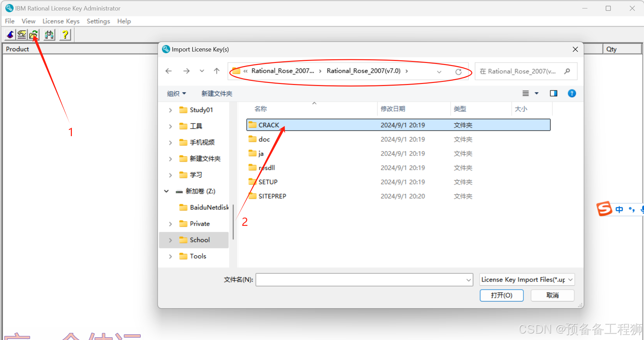This screenshot has height=340, width=644.
Task: Click the yellow question mark Help toolbar icon
Action: (x=65, y=35)
